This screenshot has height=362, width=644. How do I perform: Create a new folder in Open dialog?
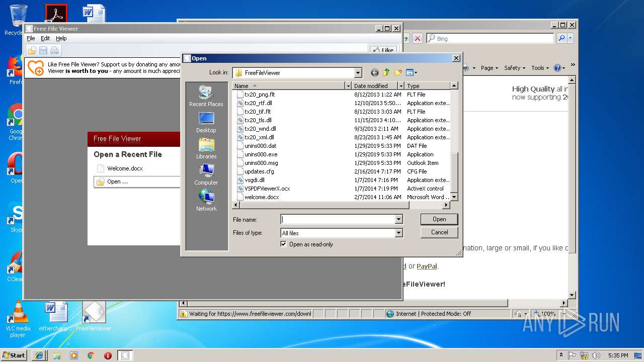point(398,72)
